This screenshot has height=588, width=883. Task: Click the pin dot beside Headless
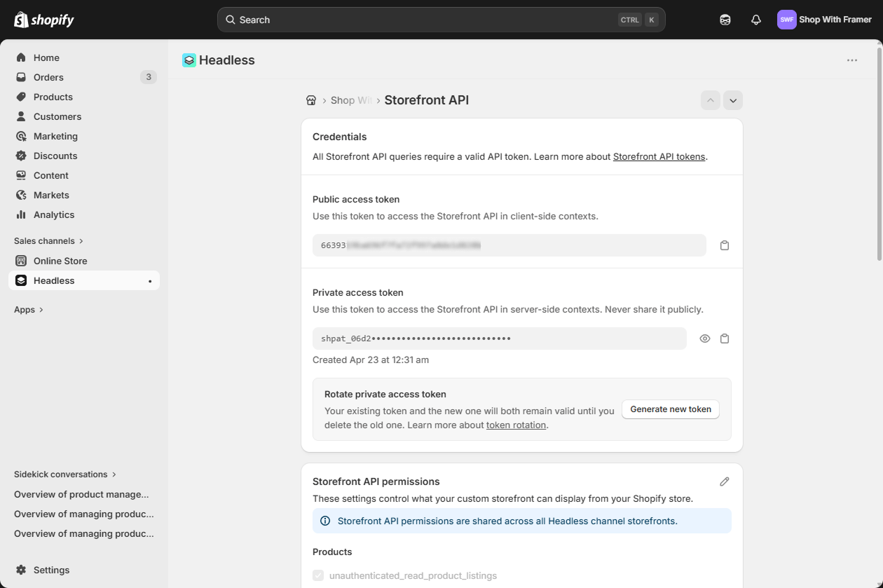tap(150, 281)
